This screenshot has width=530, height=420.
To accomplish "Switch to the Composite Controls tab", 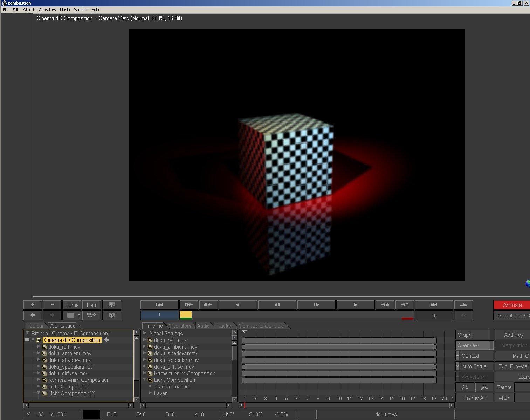I will 261,326.
